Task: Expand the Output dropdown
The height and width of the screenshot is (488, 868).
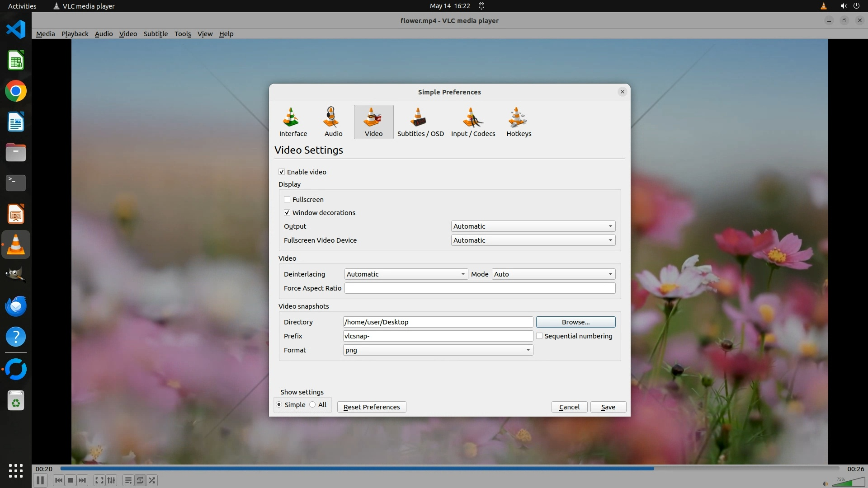Action: 533,226
